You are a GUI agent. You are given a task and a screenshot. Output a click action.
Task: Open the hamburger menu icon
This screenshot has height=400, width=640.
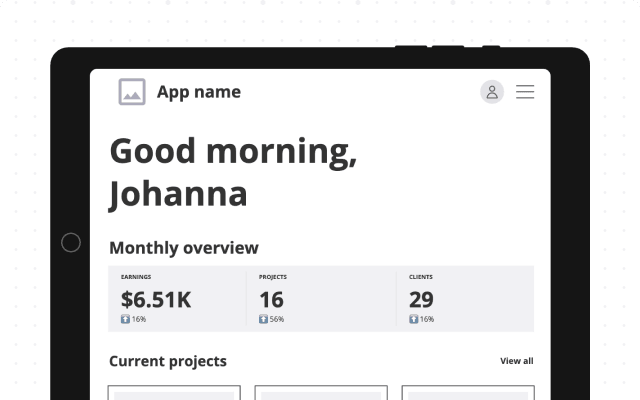(x=525, y=92)
